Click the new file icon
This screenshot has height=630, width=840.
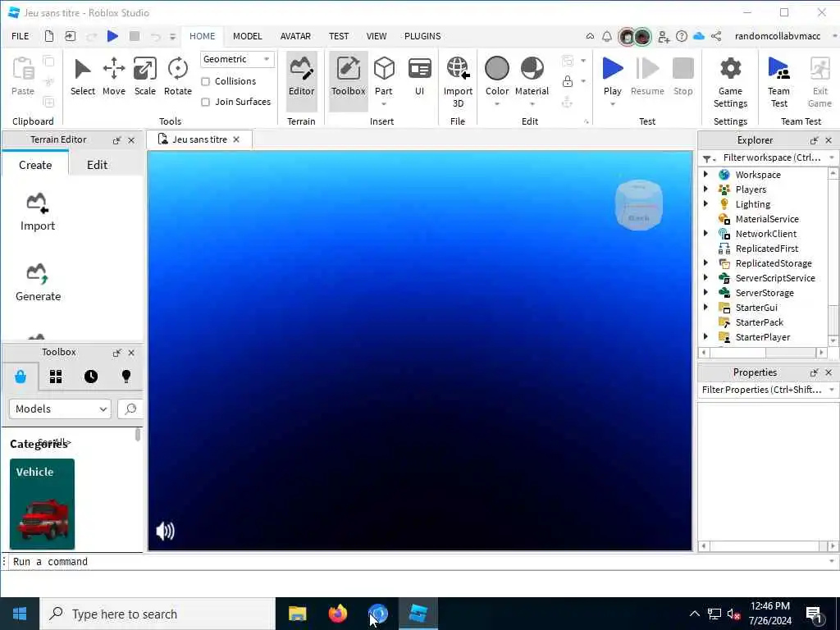click(x=48, y=36)
